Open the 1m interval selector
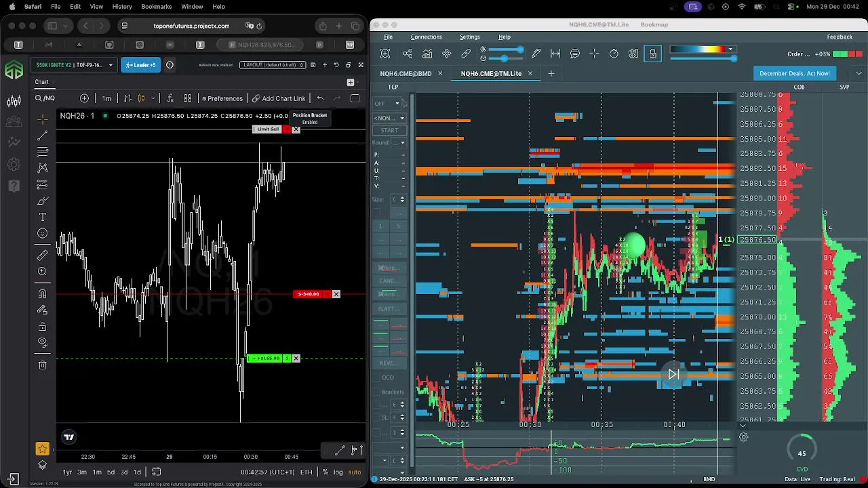This screenshot has width=868, height=488. coord(106,98)
